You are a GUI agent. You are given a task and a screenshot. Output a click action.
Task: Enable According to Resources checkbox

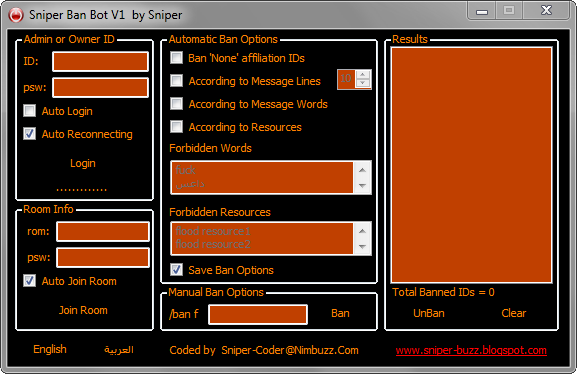pyautogui.click(x=177, y=127)
